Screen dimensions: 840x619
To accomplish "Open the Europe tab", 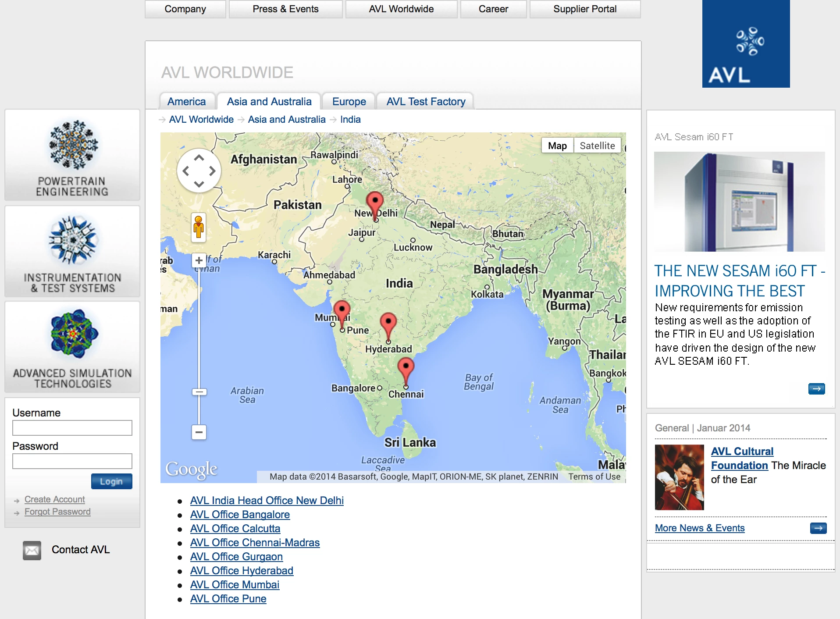I will [x=349, y=101].
